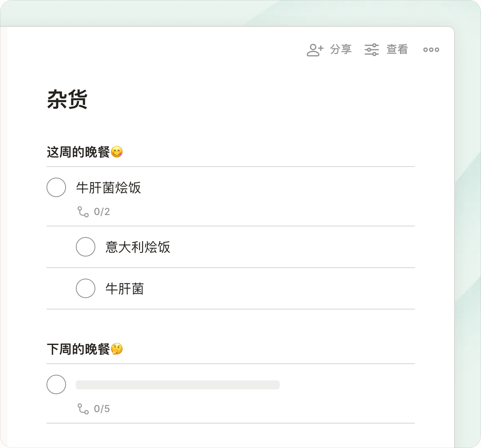Click subtask branch icon under 牛肝菌烩饭
Viewport: 481px width, 448px height.
point(83,212)
